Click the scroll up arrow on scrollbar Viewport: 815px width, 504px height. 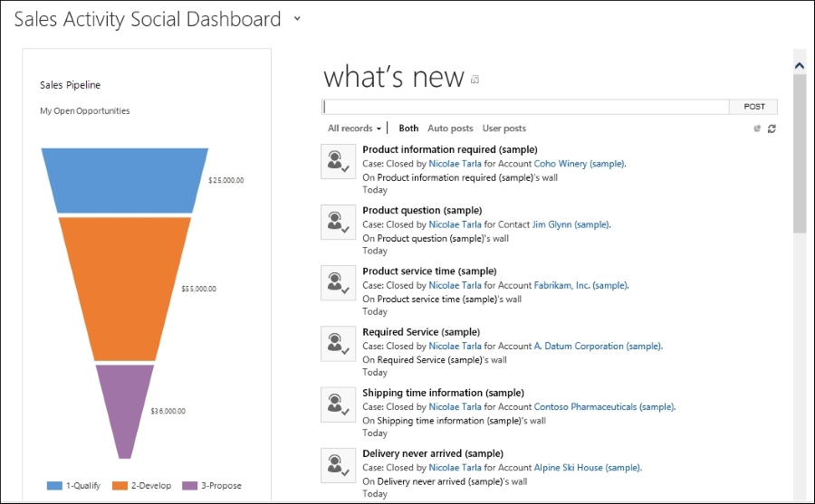[800, 65]
